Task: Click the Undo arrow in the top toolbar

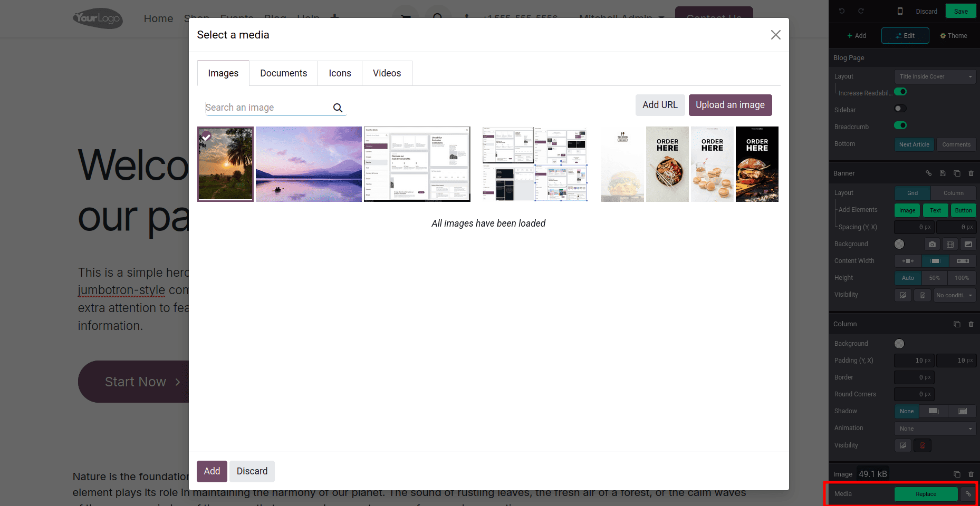Action: 841,11
